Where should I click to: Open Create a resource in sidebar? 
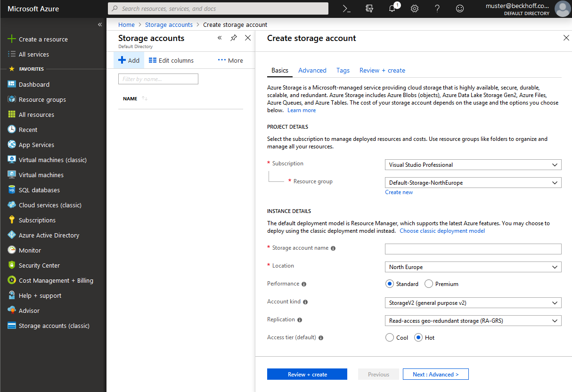pyautogui.click(x=38, y=39)
